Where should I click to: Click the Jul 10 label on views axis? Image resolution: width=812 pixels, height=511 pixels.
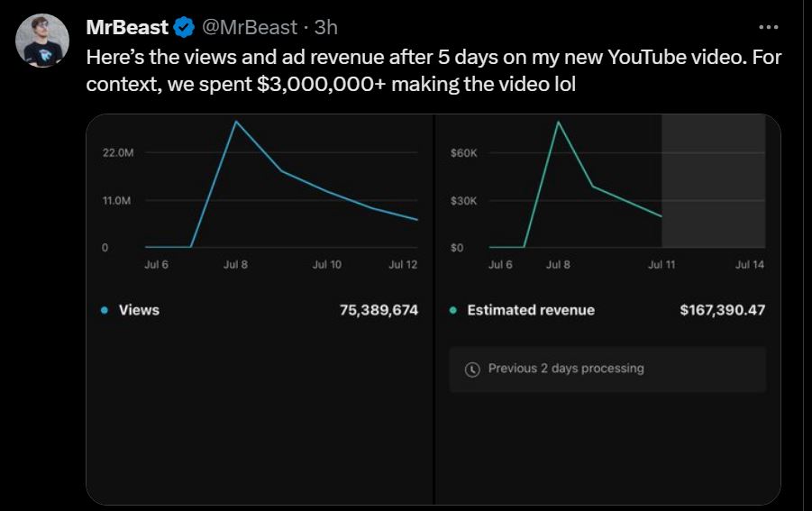(x=327, y=265)
